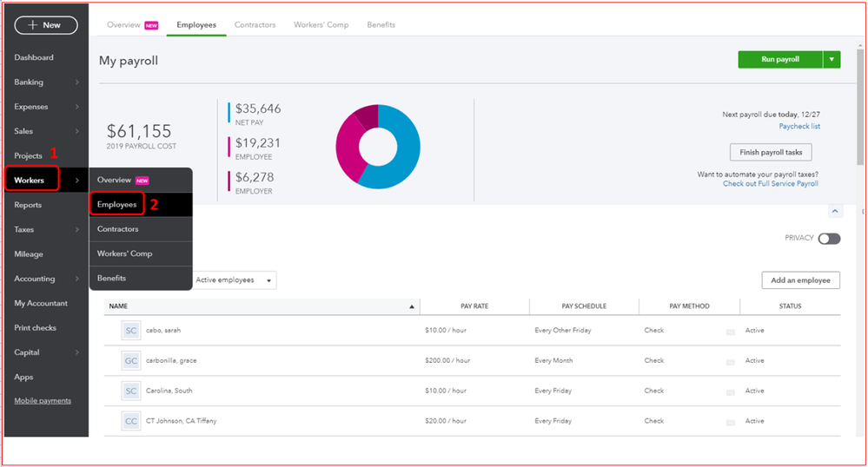The height and width of the screenshot is (467, 868).
Task: Select Workers' Comp in the flyout menu
Action: (124, 253)
